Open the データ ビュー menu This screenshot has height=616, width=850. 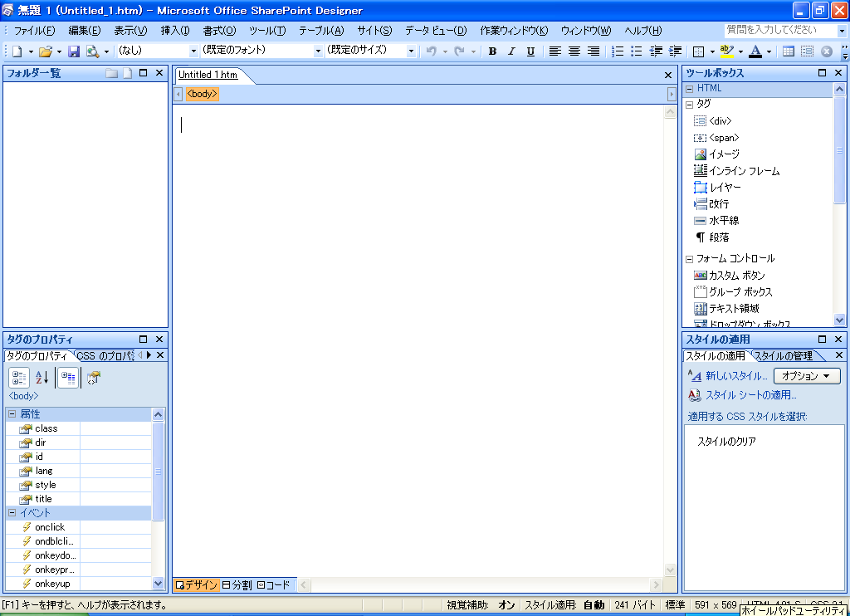click(x=436, y=31)
